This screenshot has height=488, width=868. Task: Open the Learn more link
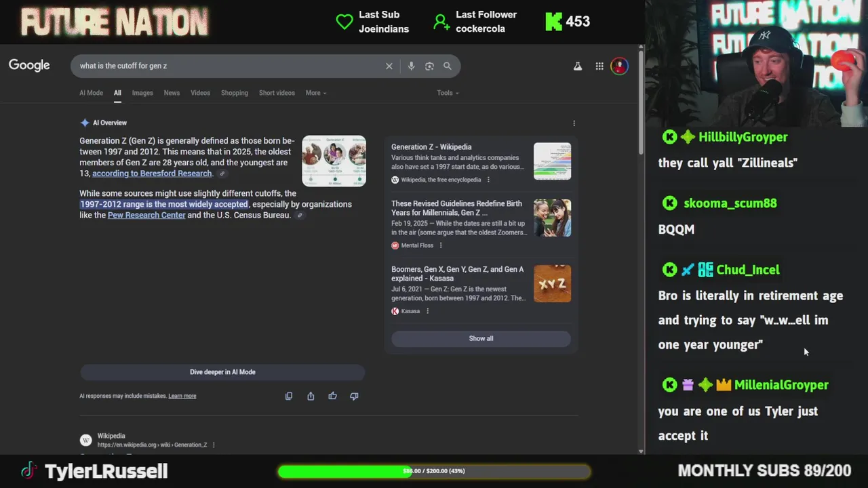(182, 396)
